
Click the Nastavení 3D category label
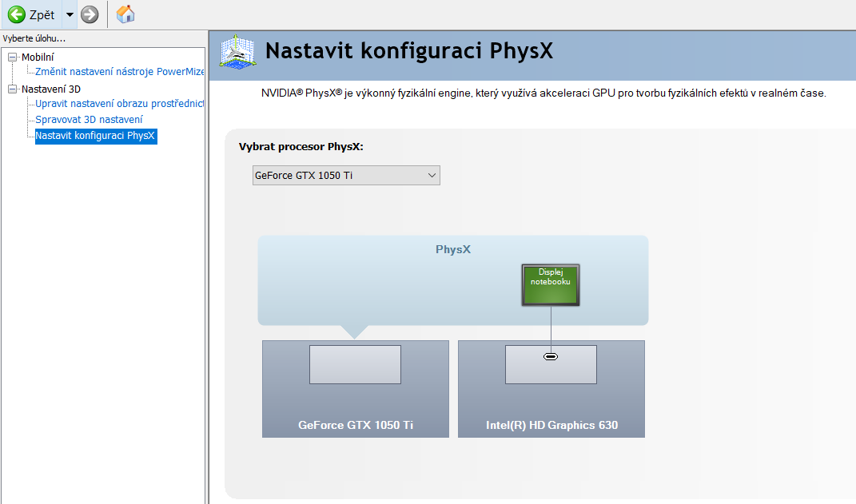pos(51,89)
